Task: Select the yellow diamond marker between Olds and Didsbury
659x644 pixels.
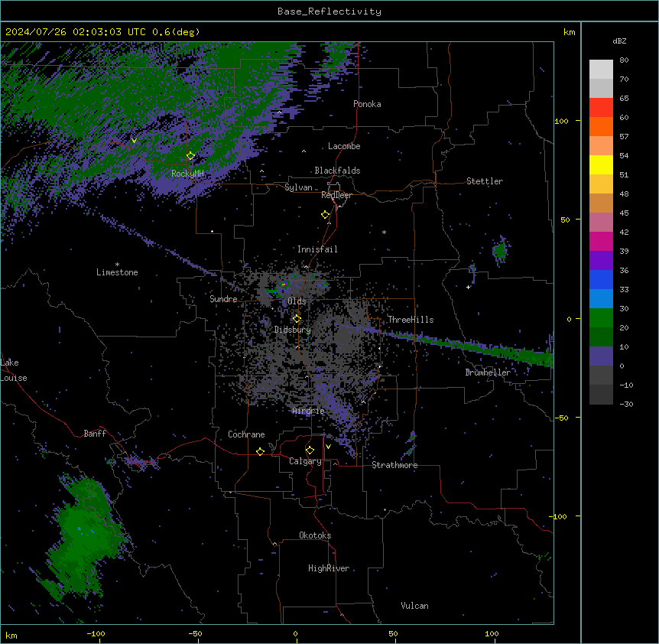Action: coord(297,319)
